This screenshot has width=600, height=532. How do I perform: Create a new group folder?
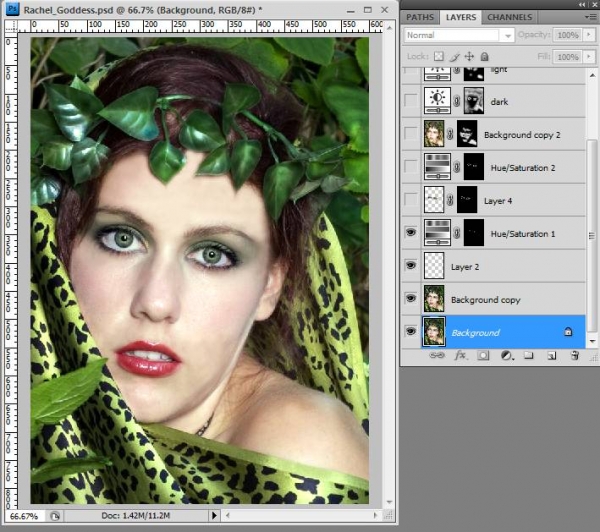tap(529, 356)
